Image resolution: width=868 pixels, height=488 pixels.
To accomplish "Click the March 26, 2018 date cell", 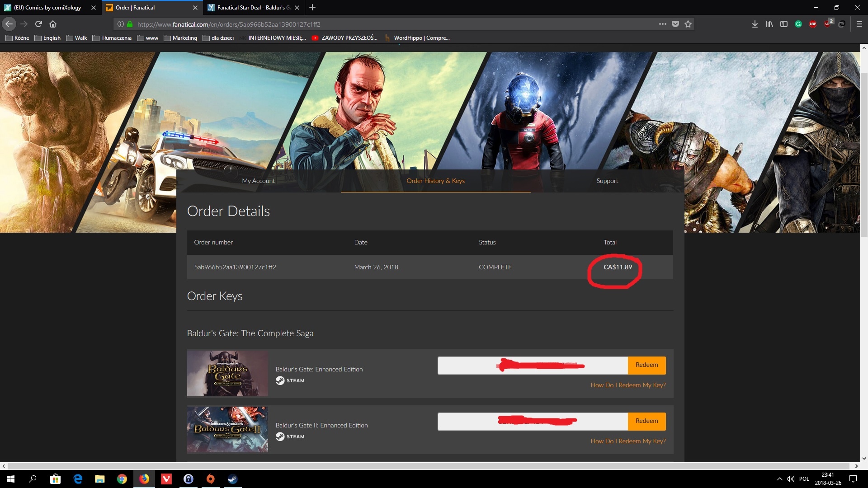I will (376, 267).
